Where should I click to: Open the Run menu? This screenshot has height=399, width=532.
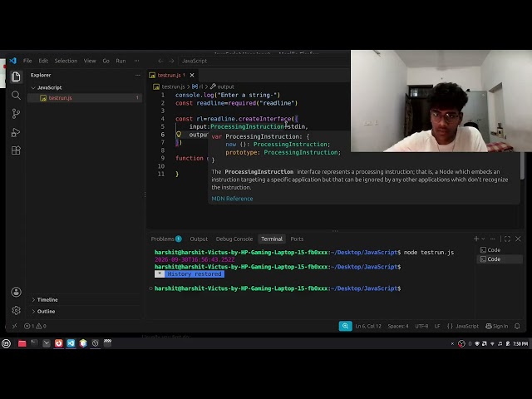click(121, 61)
